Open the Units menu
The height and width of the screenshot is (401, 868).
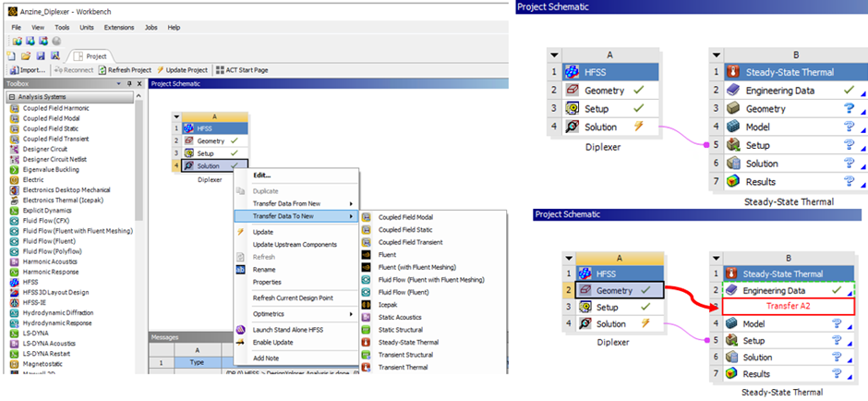tap(87, 27)
